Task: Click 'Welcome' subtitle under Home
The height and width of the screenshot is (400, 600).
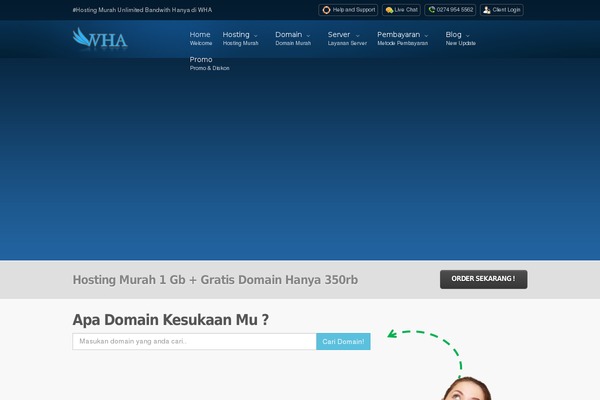Action: point(201,43)
